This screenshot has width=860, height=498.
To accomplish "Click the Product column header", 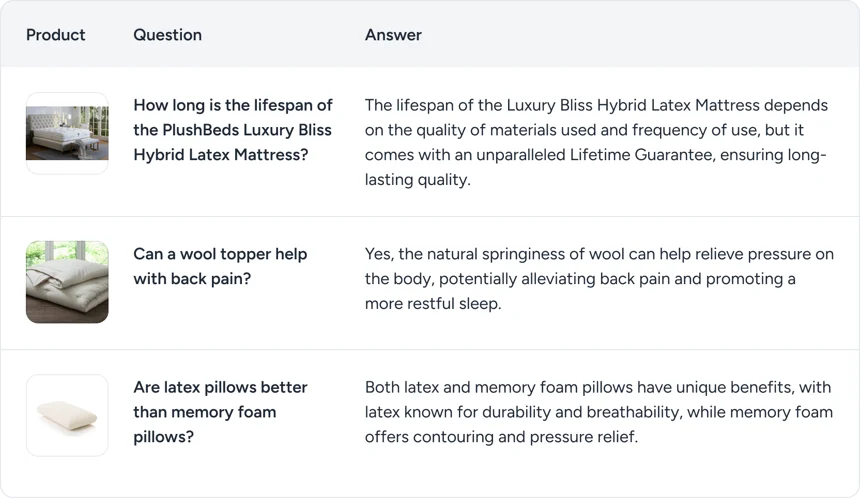I will [x=55, y=35].
